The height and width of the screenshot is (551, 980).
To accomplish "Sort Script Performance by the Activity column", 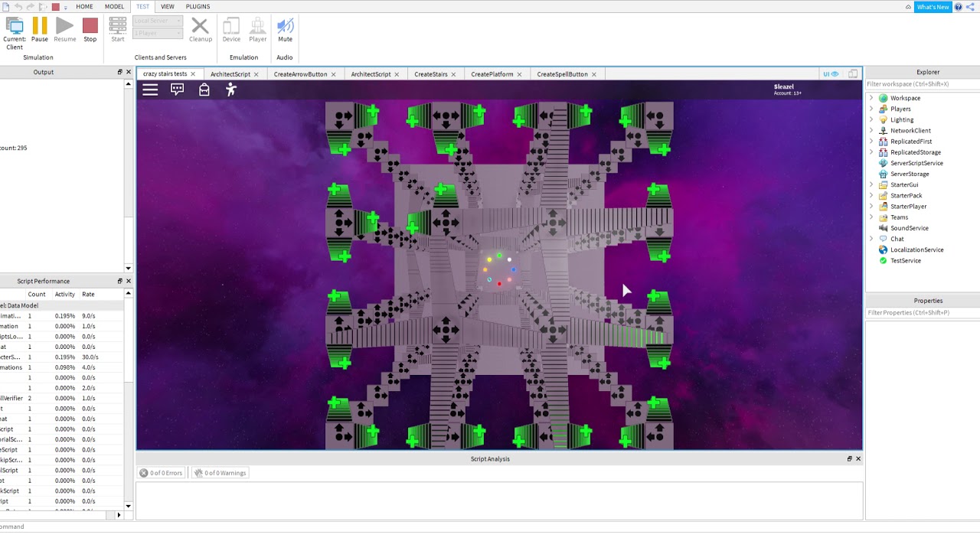I will coord(64,294).
